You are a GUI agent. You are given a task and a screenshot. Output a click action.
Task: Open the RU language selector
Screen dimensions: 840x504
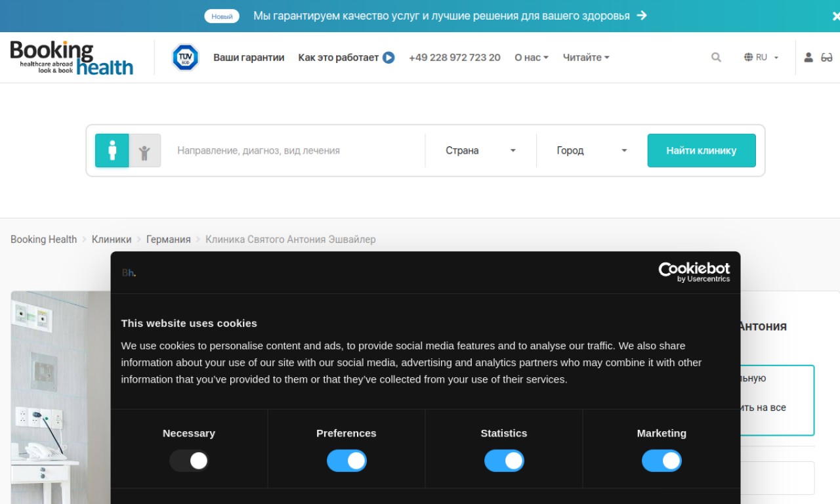coord(761,58)
